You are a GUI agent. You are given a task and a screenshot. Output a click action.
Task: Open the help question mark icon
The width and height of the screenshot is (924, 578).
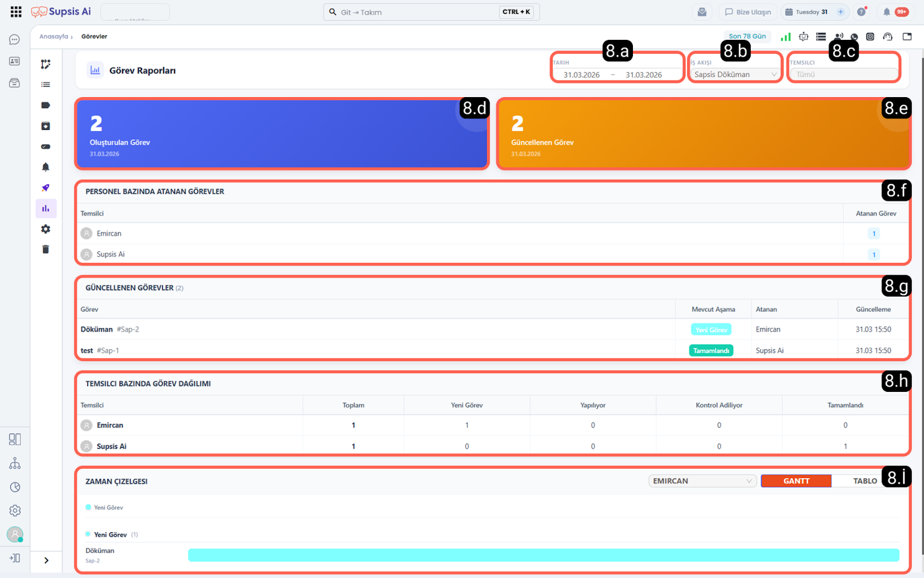pyautogui.click(x=861, y=12)
